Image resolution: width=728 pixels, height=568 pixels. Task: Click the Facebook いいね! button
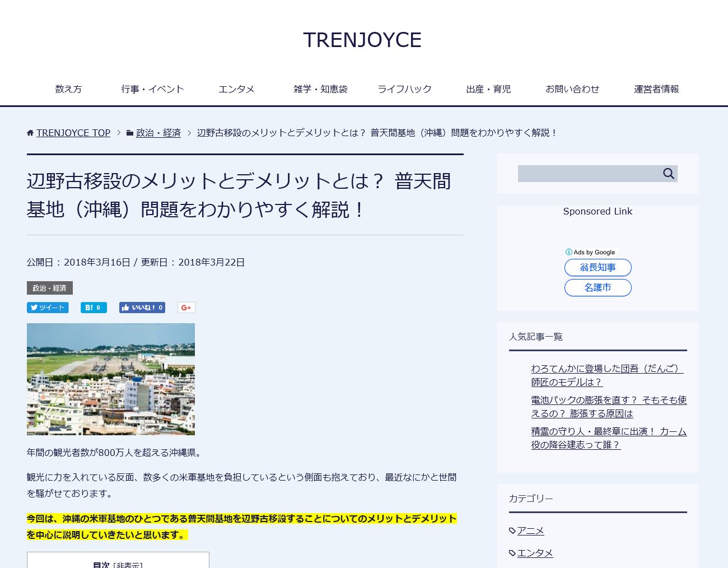point(142,308)
